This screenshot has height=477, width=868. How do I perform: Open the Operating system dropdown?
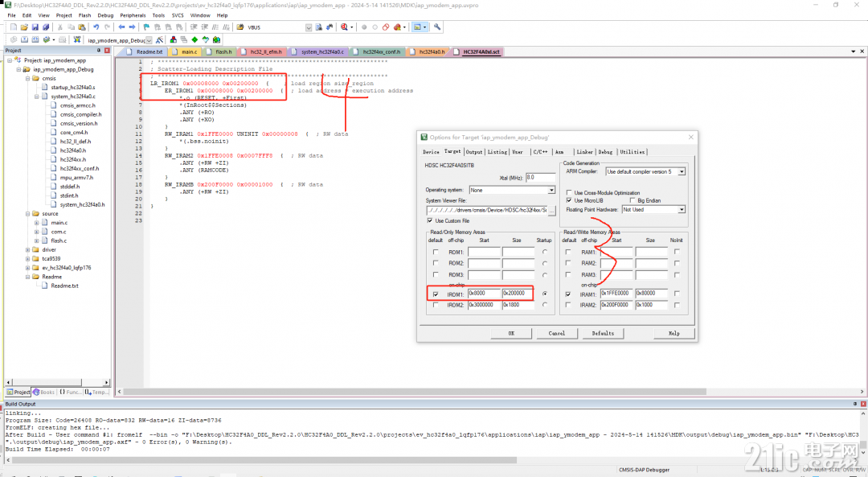(551, 190)
